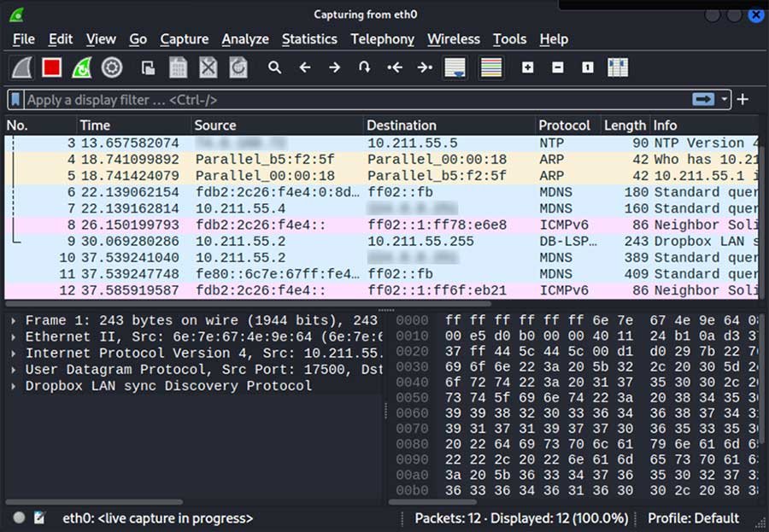The image size is (769, 532).
Task: Open display filter history dropdown
Action: (x=725, y=100)
